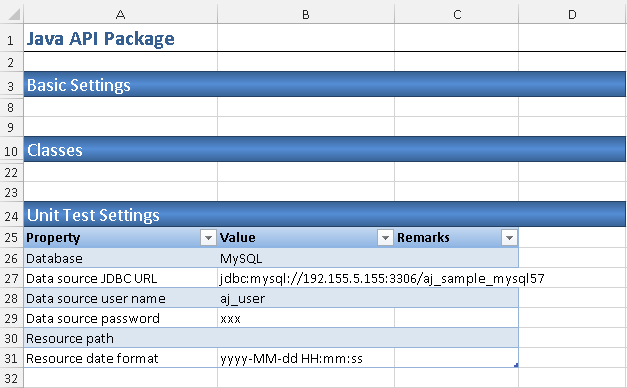
Task: Select column C header
Action: [x=457, y=14]
